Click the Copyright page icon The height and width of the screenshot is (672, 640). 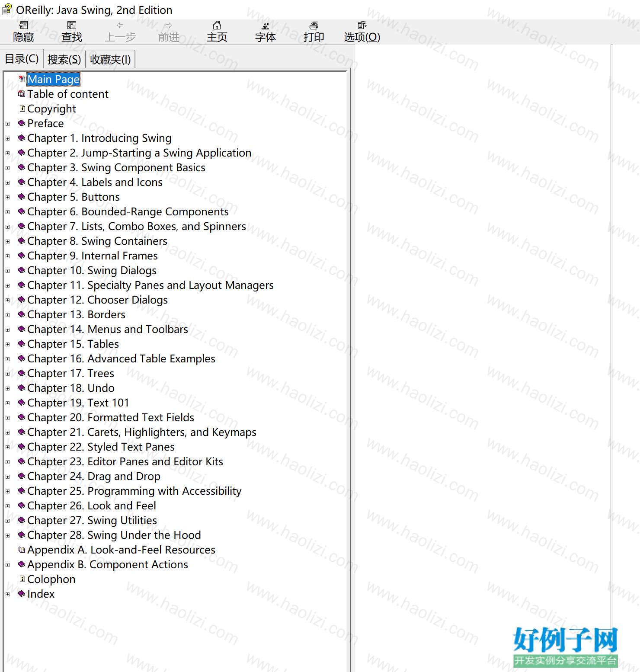pos(22,109)
